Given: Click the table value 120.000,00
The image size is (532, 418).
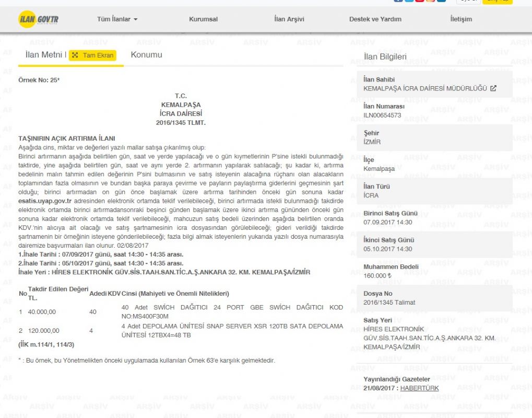Looking at the screenshot, I should [43, 330].
